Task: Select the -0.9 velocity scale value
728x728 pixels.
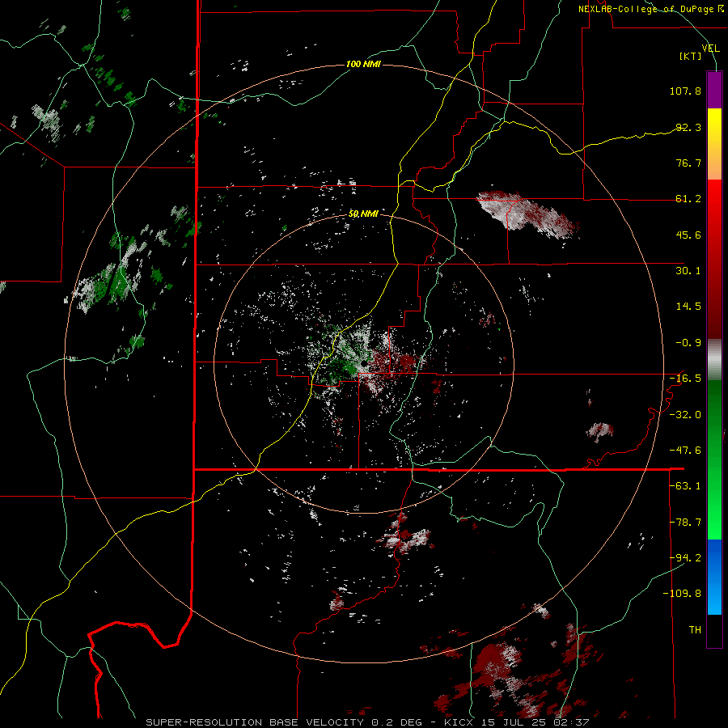Action: tap(688, 343)
